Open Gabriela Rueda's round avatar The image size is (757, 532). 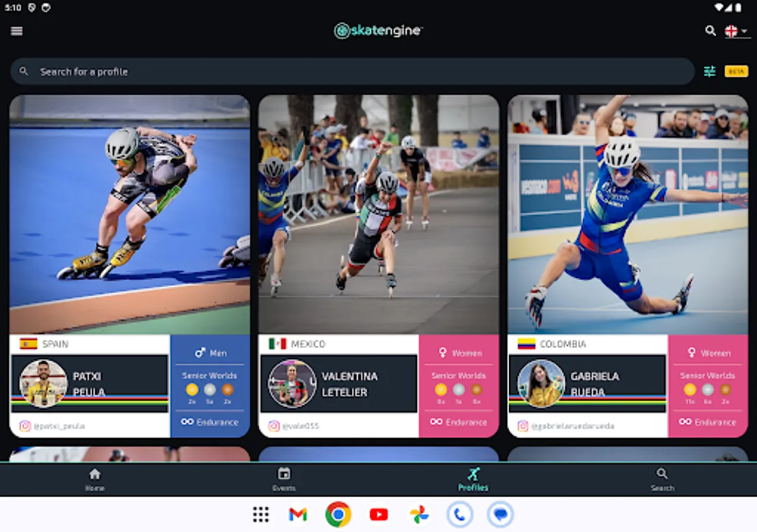click(x=541, y=384)
